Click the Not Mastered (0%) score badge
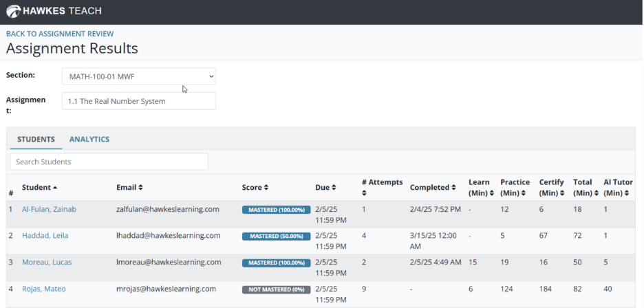 (276, 289)
